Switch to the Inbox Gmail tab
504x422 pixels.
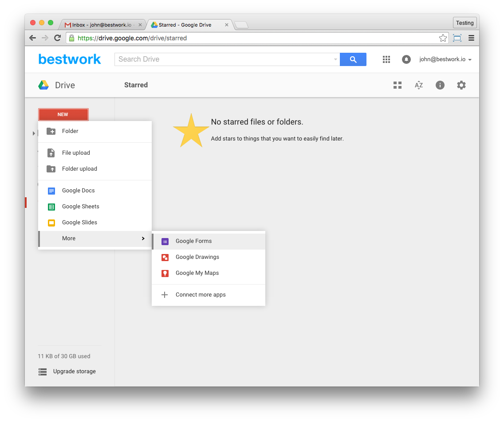coord(102,25)
